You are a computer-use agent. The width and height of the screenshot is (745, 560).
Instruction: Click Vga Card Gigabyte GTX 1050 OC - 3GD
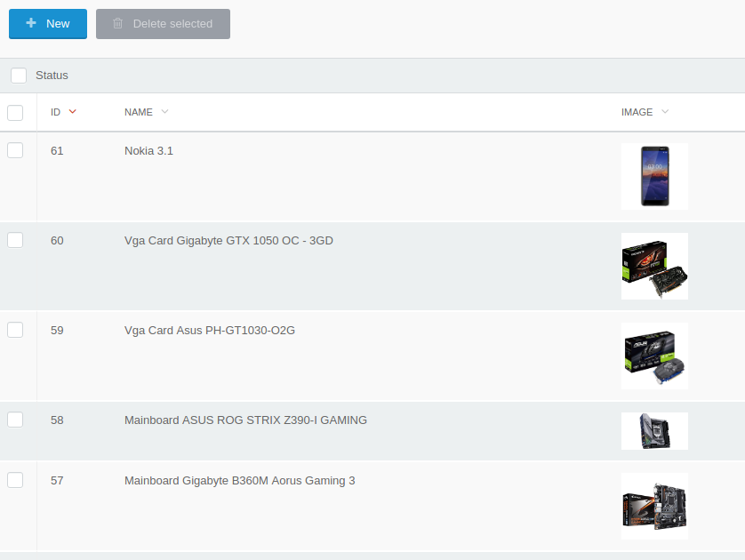click(x=228, y=241)
